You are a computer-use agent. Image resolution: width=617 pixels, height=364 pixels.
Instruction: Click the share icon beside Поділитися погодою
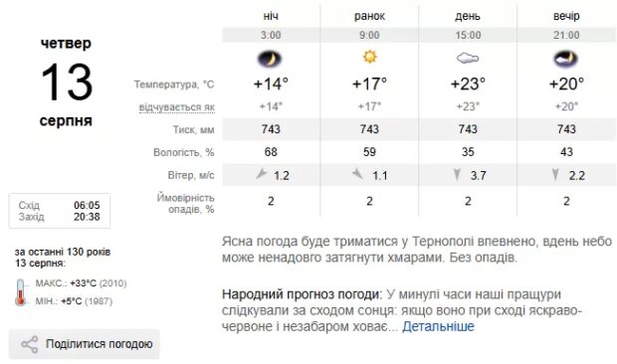tap(30, 345)
